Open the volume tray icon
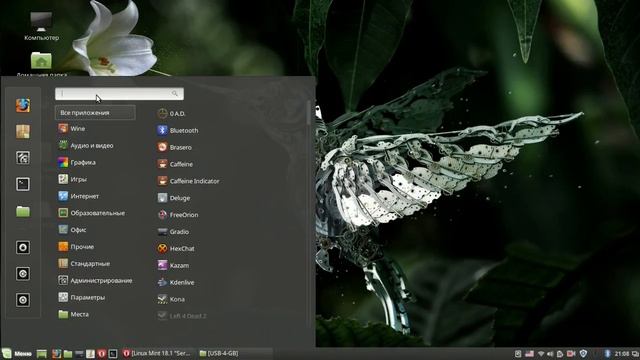 tap(550, 353)
